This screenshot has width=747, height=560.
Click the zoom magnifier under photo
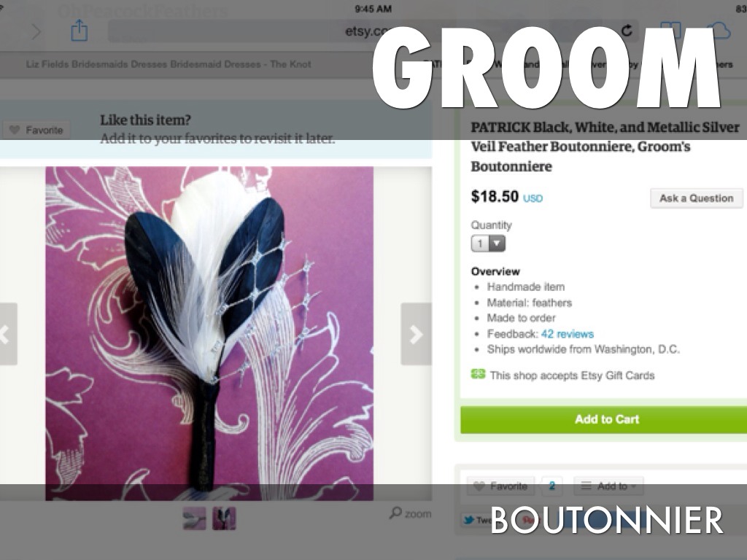coord(410,513)
